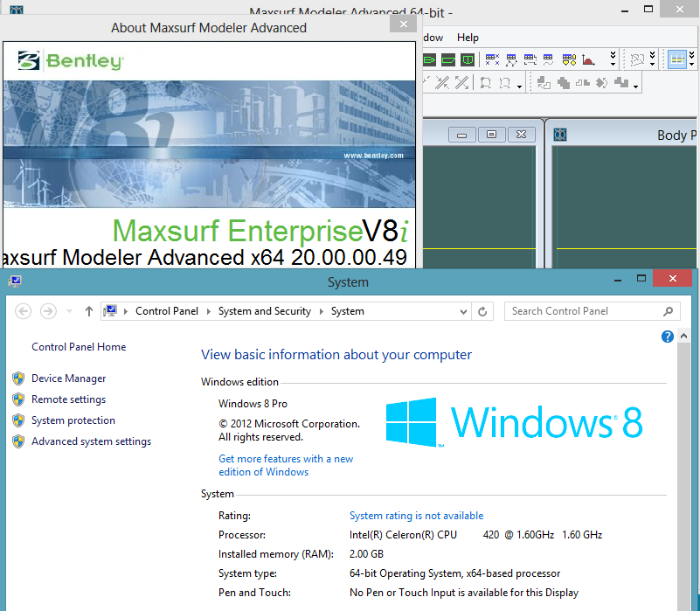The width and height of the screenshot is (700, 611).
Task: Open the Markers table window icon
Action: tap(511, 59)
